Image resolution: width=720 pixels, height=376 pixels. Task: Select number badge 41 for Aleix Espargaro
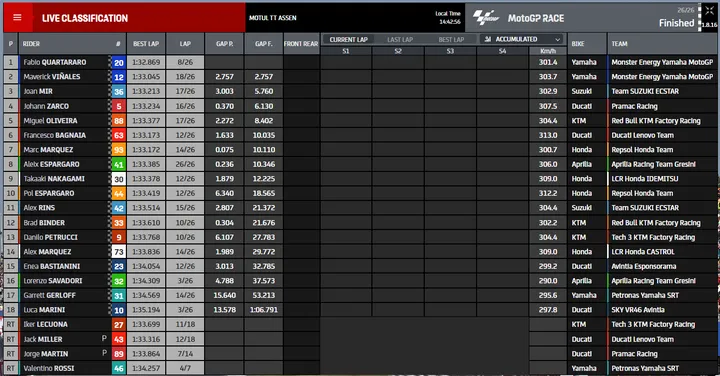[119, 164]
